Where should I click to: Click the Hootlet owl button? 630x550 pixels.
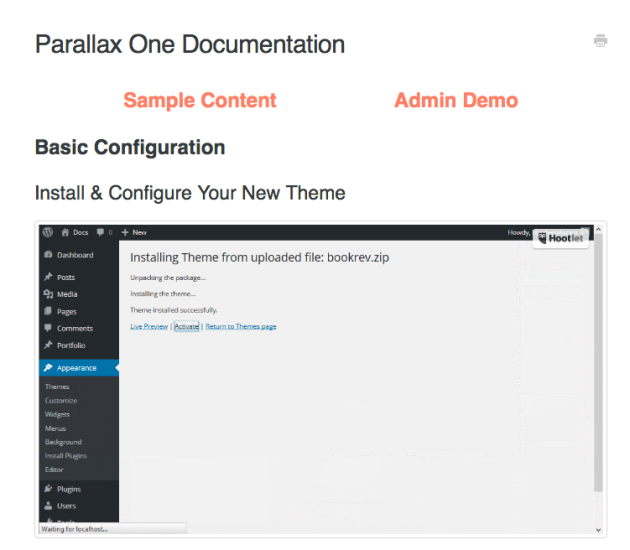click(x=561, y=238)
